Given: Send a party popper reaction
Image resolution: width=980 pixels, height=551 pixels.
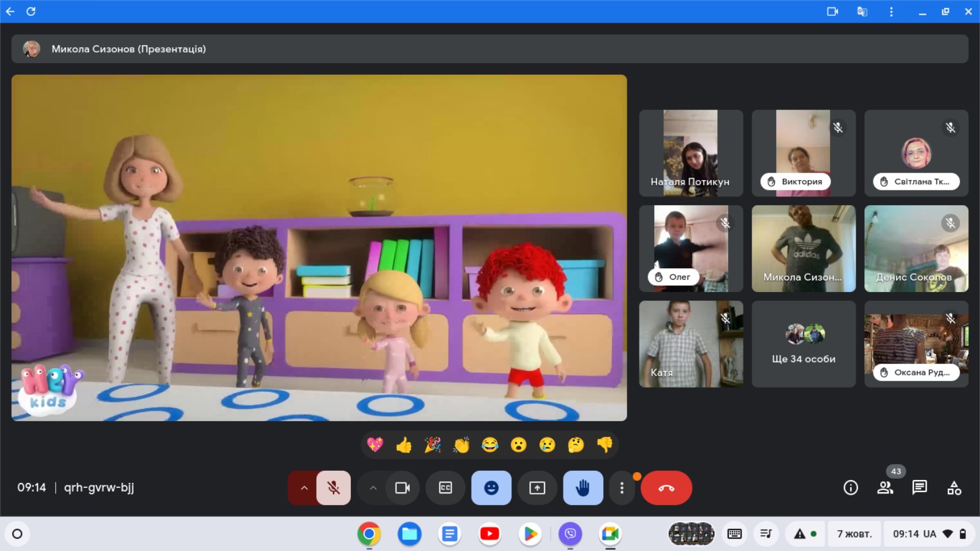Looking at the screenshot, I should (x=432, y=444).
